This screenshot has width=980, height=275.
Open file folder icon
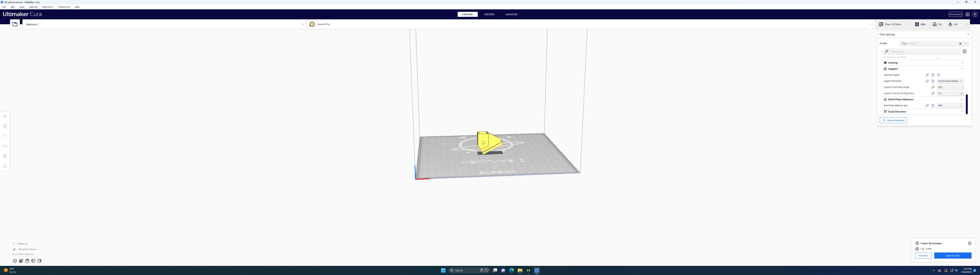point(15,24)
